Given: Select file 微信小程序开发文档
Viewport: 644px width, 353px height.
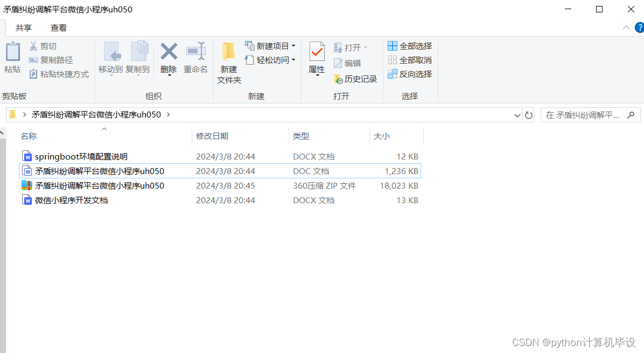Looking at the screenshot, I should pyautogui.click(x=72, y=200).
